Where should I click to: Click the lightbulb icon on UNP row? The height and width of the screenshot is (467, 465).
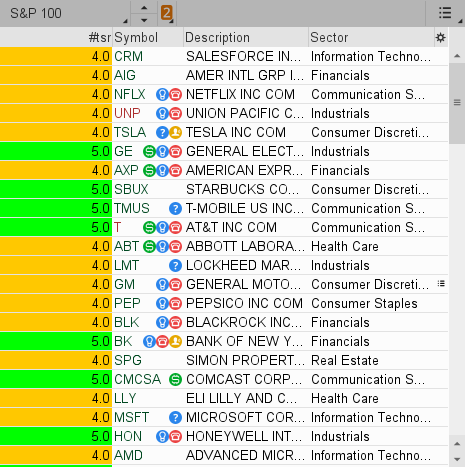[162, 114]
